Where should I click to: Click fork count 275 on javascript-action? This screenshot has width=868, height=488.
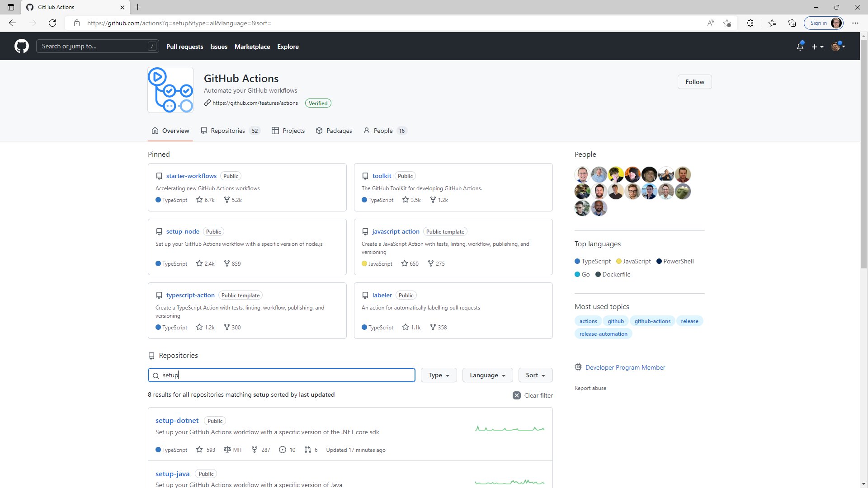[x=436, y=263]
